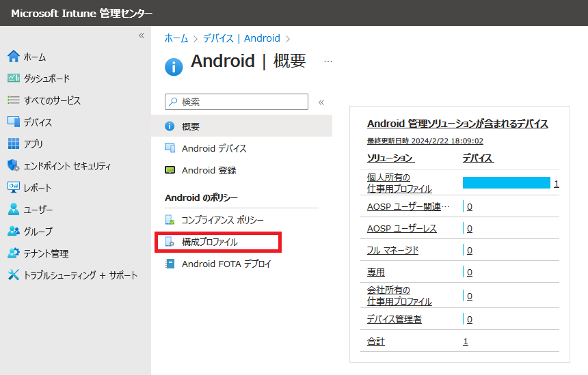Click 専用 solution link
The width and height of the screenshot is (588, 375).
(x=376, y=273)
